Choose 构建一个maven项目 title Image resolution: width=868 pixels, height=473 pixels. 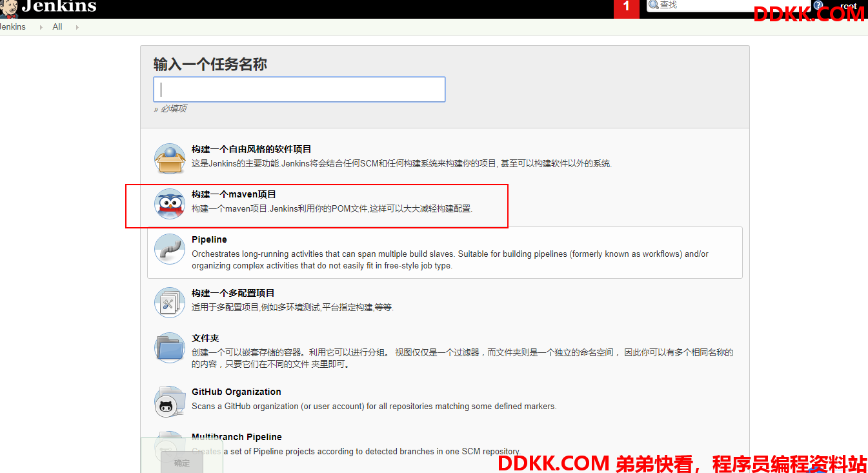234,194
